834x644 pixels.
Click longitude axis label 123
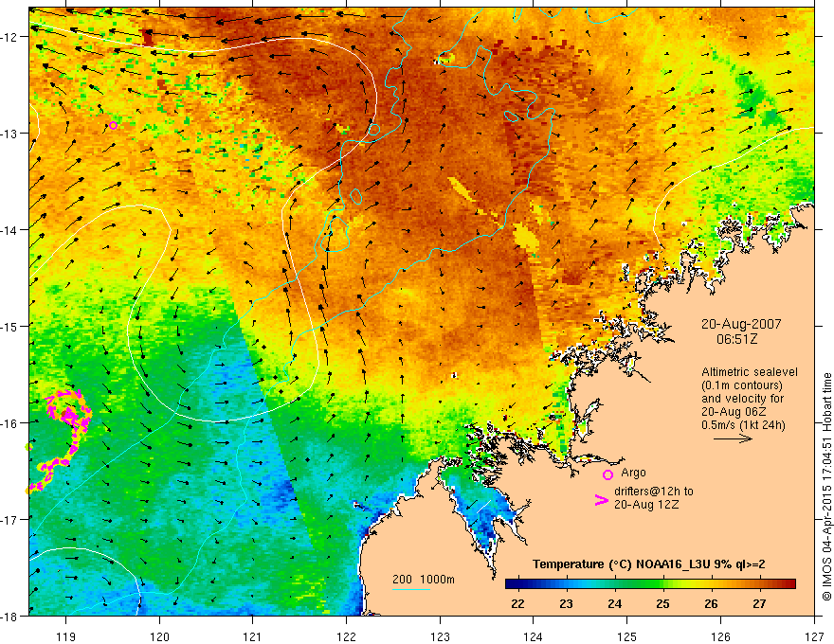click(x=440, y=636)
